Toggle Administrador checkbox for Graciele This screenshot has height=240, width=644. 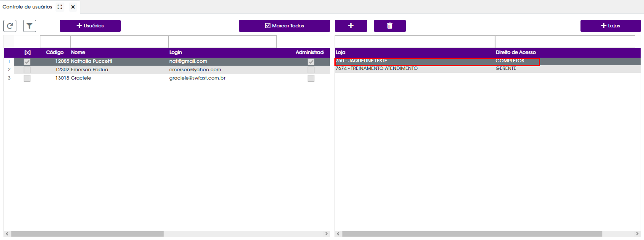click(311, 78)
